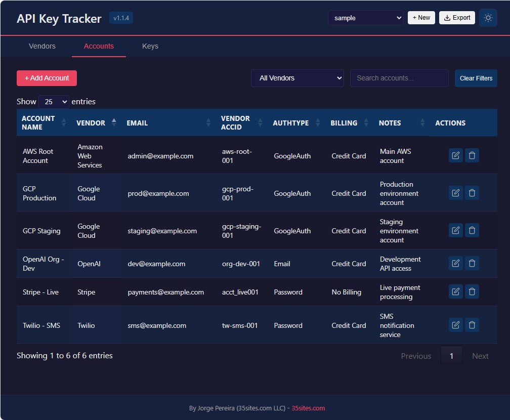Click the payments@example.com email cell
This screenshot has height=420, width=510.
[x=165, y=292]
